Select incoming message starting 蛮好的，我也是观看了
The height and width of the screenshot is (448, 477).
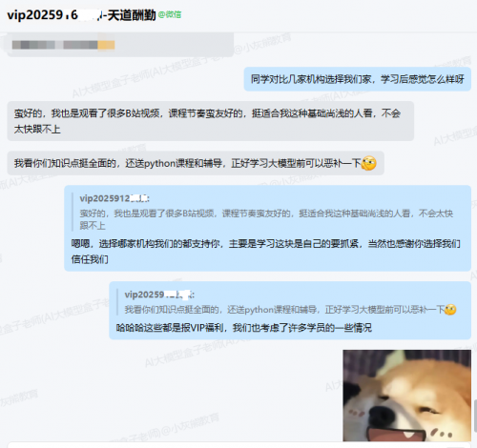tap(211, 121)
